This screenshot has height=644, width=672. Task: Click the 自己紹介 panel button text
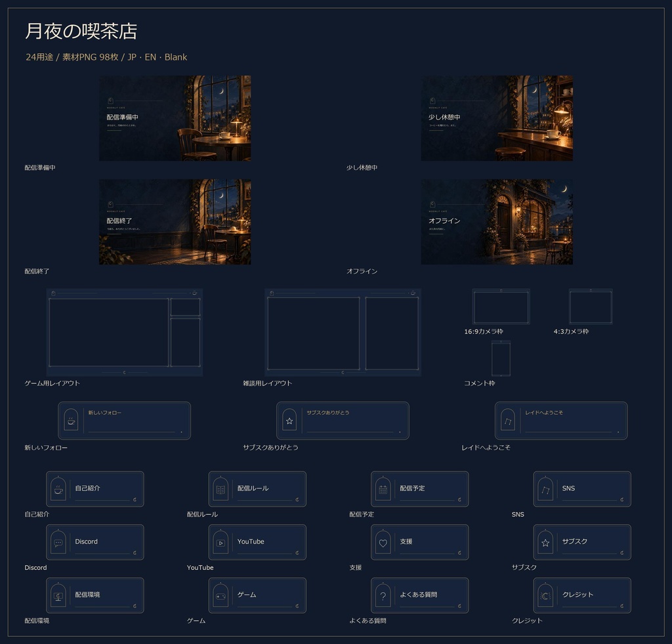point(87,488)
